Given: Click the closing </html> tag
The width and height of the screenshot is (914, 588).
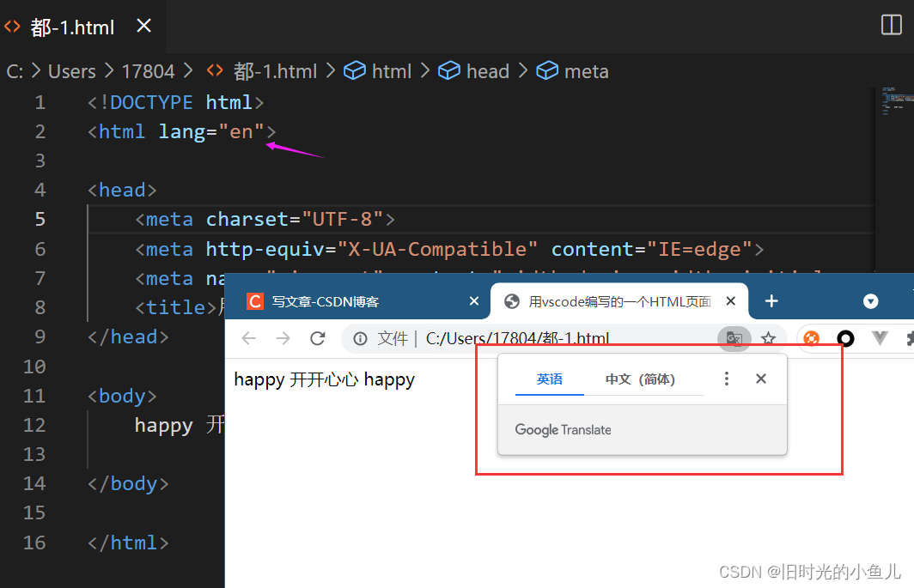Looking at the screenshot, I should (128, 543).
